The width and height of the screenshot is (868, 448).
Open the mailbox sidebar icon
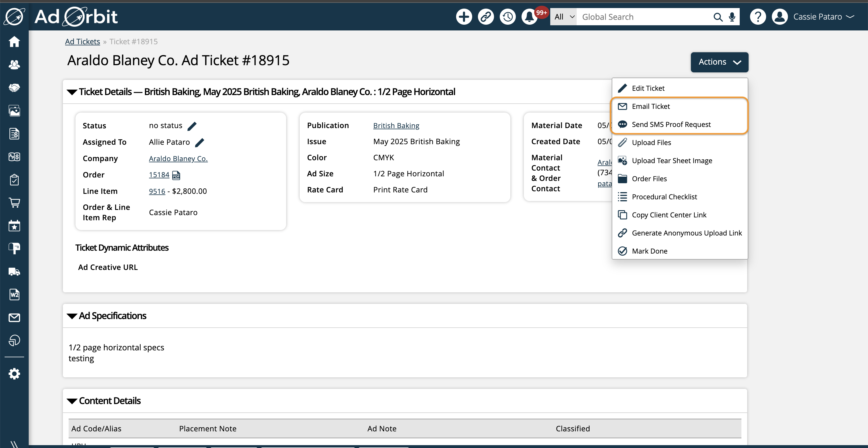point(14,248)
